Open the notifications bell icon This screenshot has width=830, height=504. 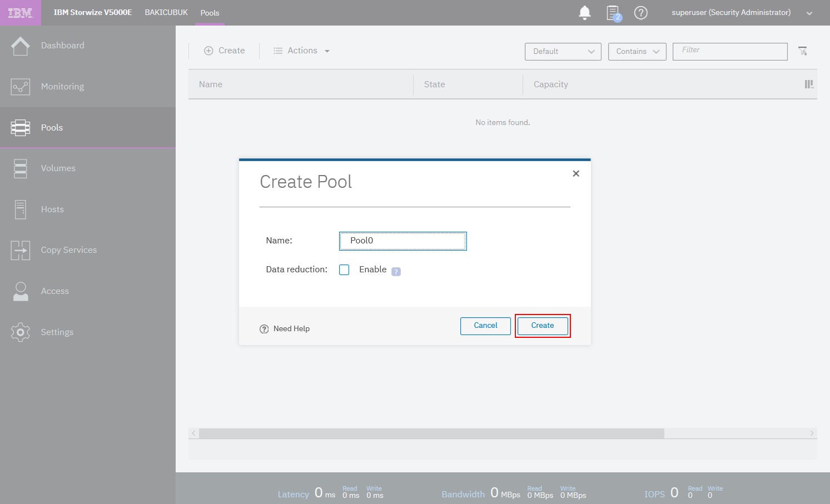pyautogui.click(x=584, y=13)
